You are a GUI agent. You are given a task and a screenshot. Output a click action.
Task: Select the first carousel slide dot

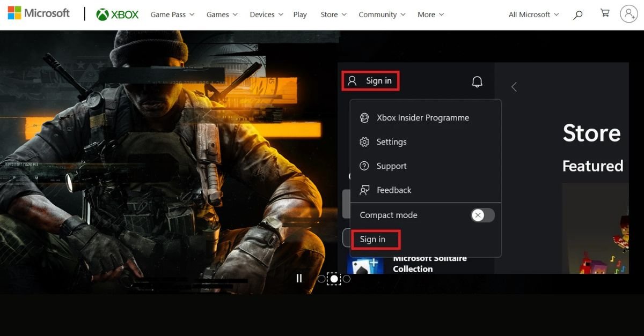[x=321, y=279]
